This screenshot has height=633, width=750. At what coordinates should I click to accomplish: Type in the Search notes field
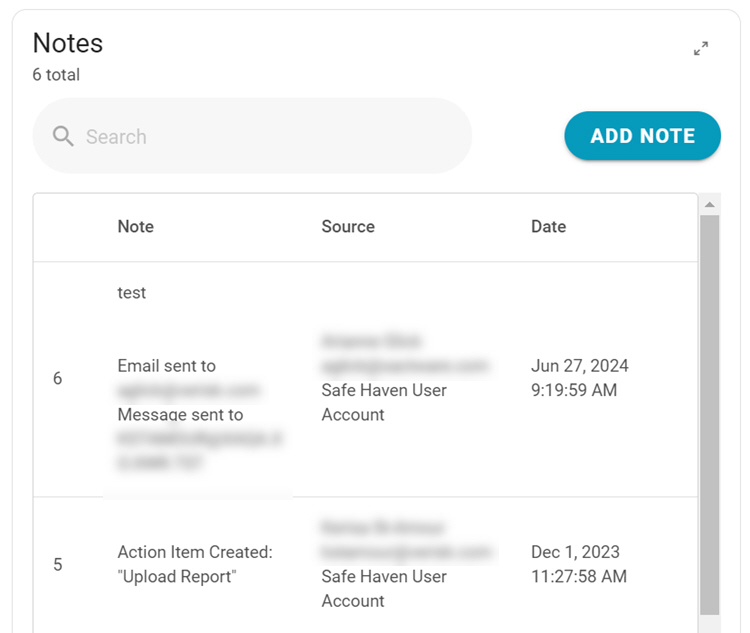(270, 137)
